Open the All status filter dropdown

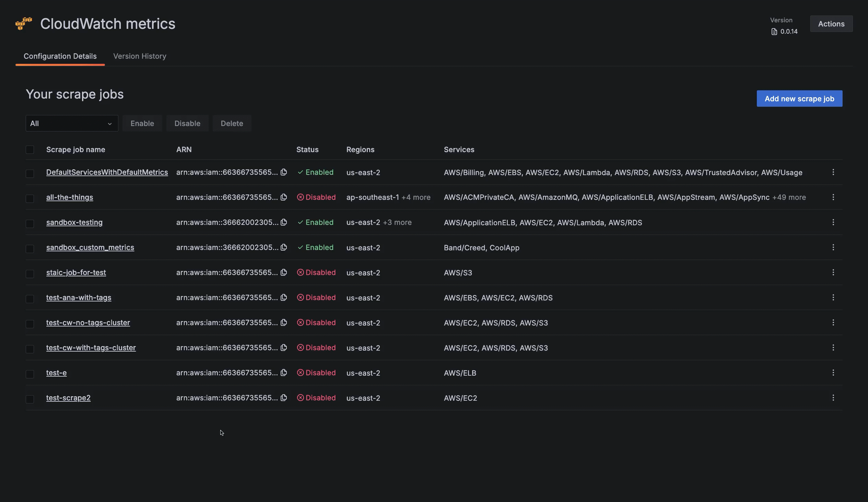[x=72, y=123]
